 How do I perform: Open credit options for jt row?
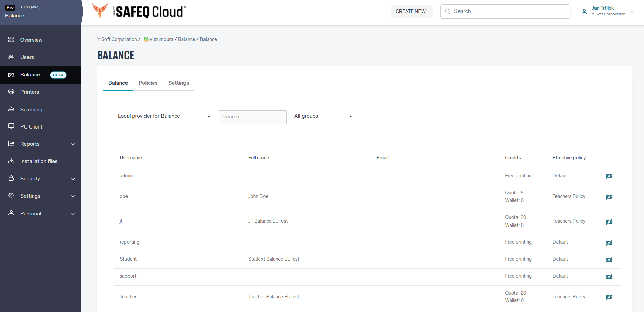point(609,222)
